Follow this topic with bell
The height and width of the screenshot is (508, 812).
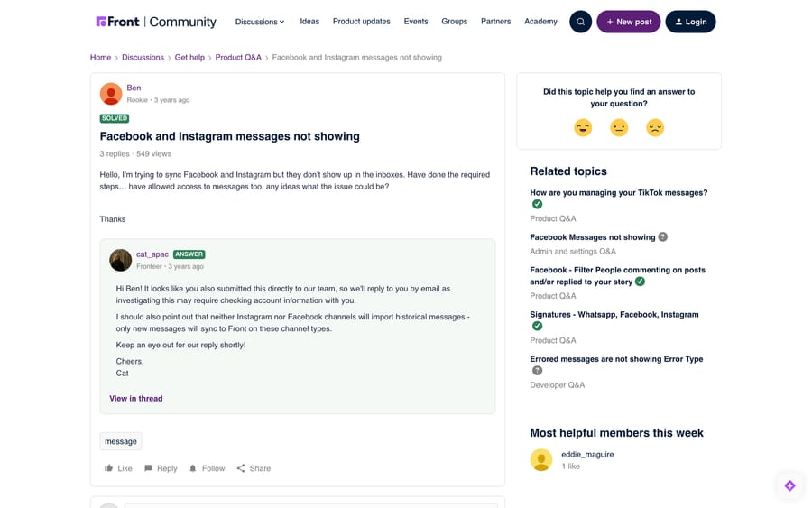pyautogui.click(x=208, y=468)
